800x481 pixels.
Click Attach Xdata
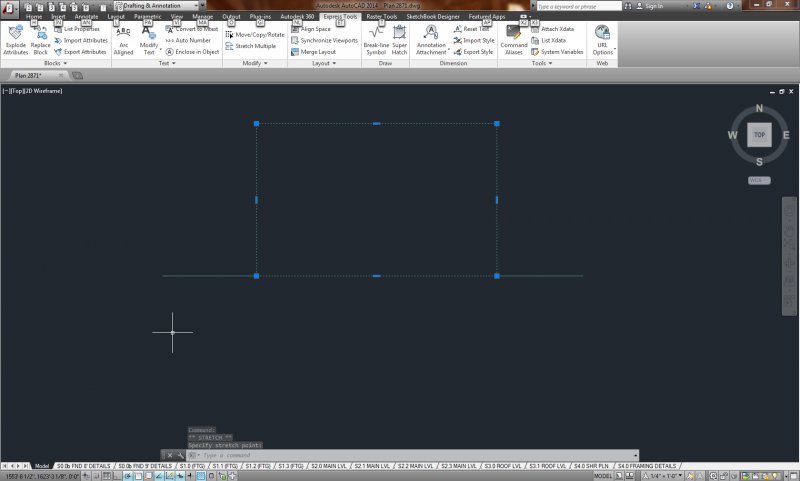pyautogui.click(x=552, y=29)
